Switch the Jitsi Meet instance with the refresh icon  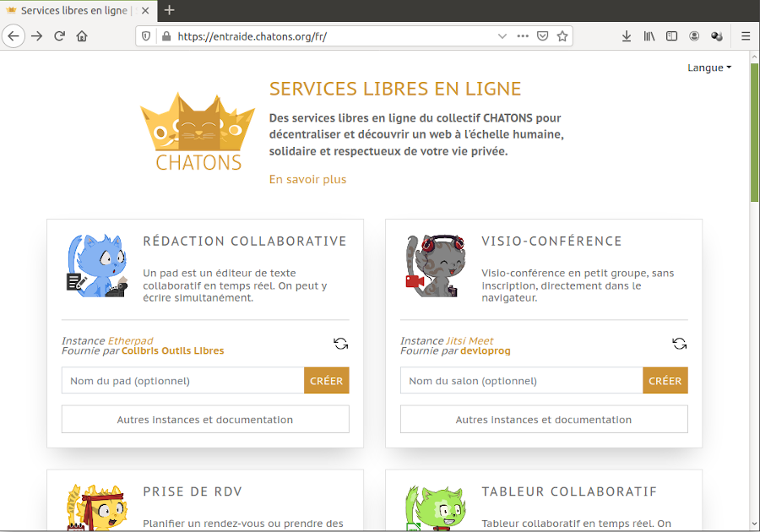point(679,344)
